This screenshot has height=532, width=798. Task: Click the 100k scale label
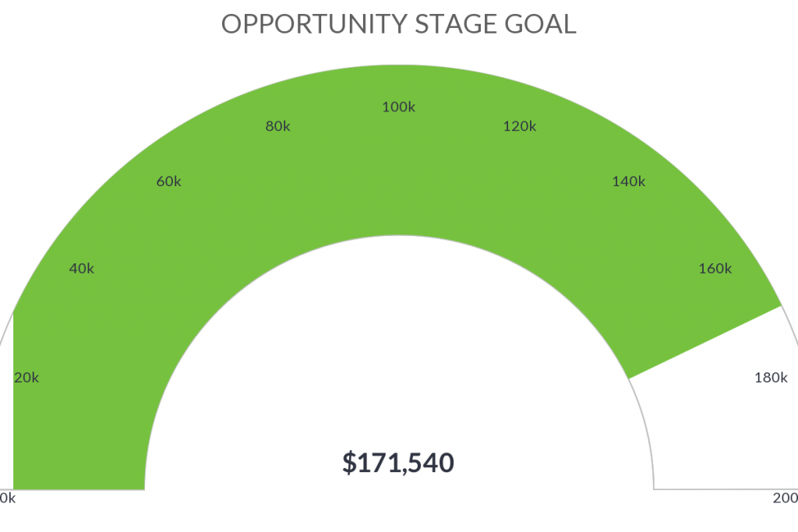pos(398,107)
